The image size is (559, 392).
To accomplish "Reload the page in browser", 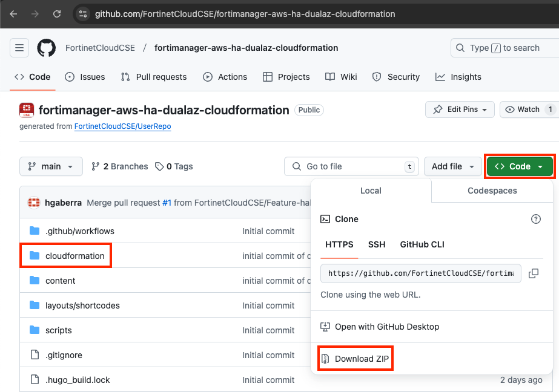I will [56, 13].
